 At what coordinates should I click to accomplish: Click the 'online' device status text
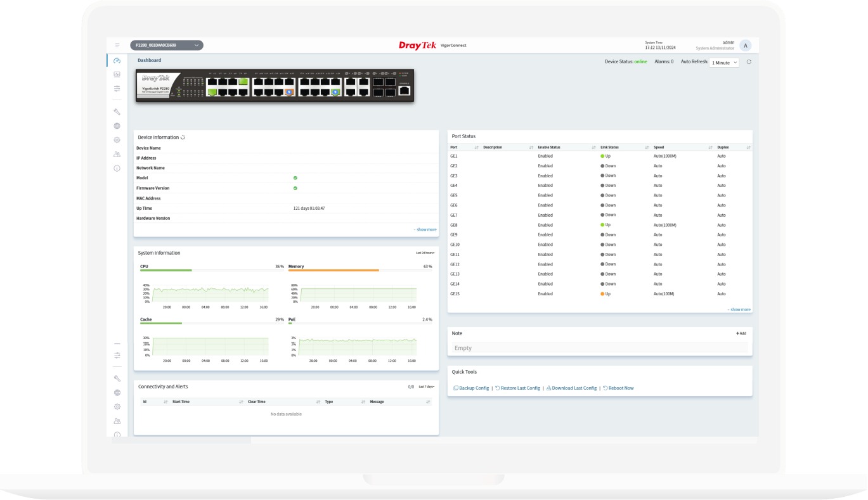point(641,62)
